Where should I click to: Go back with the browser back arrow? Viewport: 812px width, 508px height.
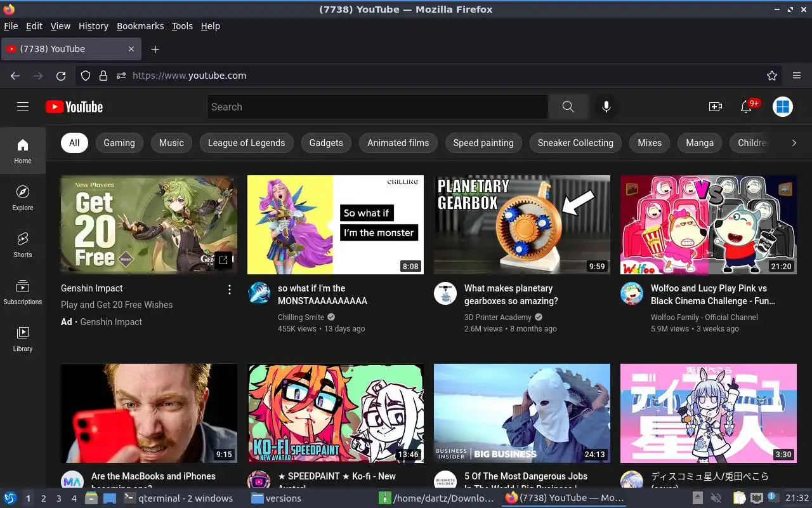point(15,76)
